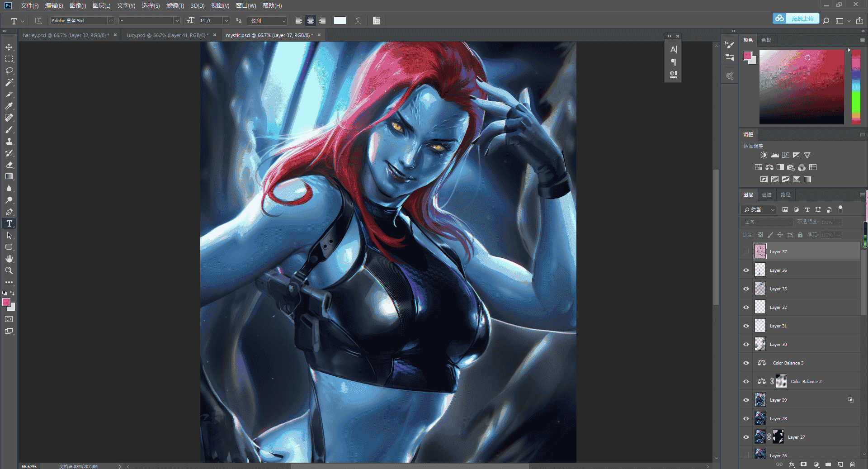
Task: Hide Layer 36 visibility eye
Action: click(x=746, y=270)
